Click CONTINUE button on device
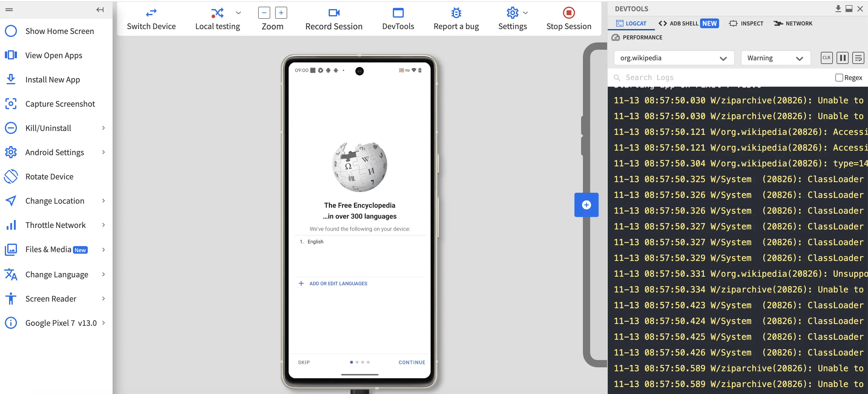Image resolution: width=868 pixels, height=394 pixels. tap(411, 362)
